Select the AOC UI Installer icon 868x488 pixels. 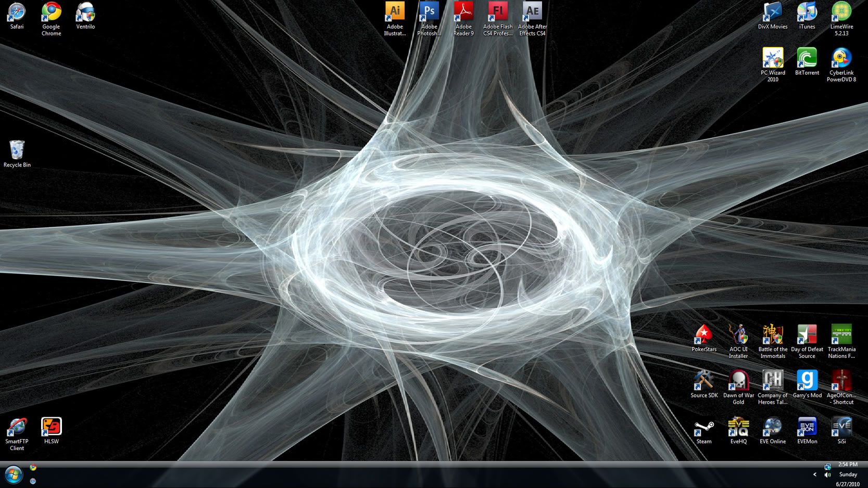coord(738,341)
